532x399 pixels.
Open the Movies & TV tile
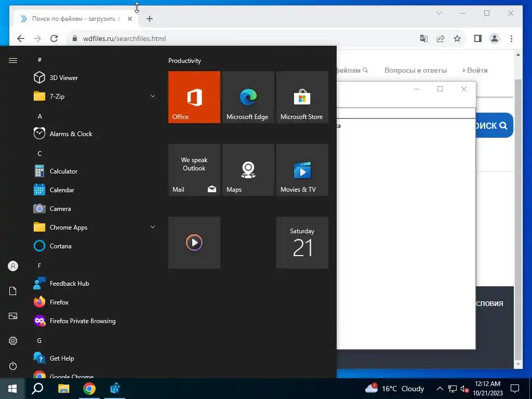pos(302,170)
